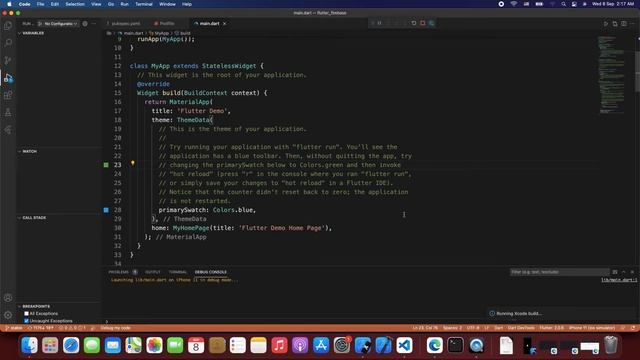
Task: Switch to the pubspec.yaml tab
Action: [124, 24]
